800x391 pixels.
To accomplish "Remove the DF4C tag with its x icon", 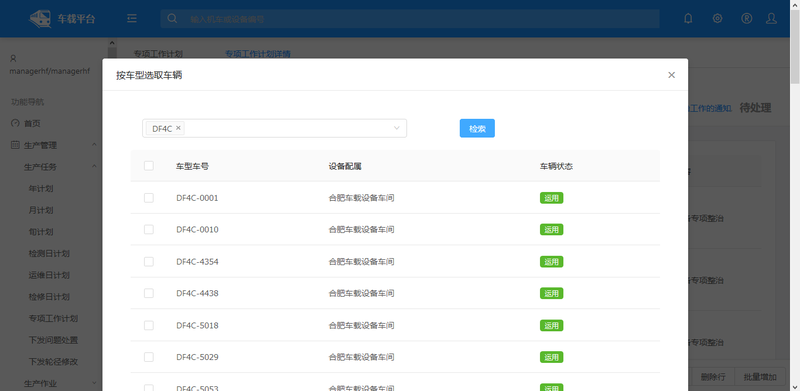I will (x=178, y=128).
